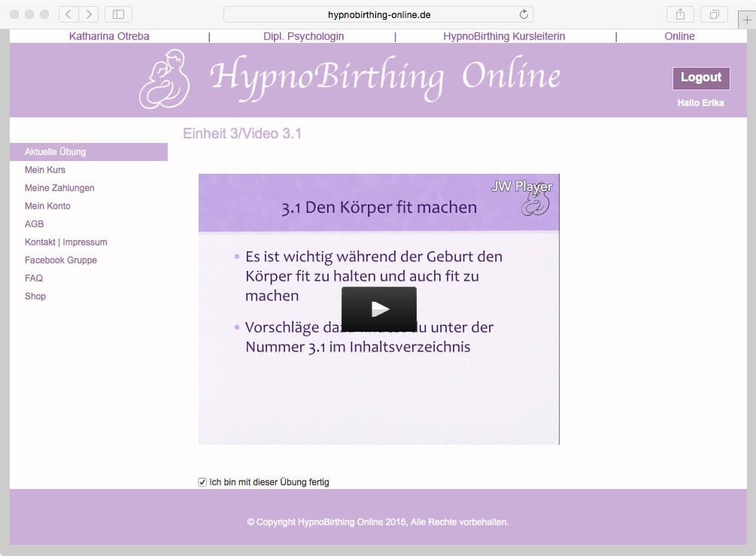Open Shop in sidebar menu

pos(35,296)
